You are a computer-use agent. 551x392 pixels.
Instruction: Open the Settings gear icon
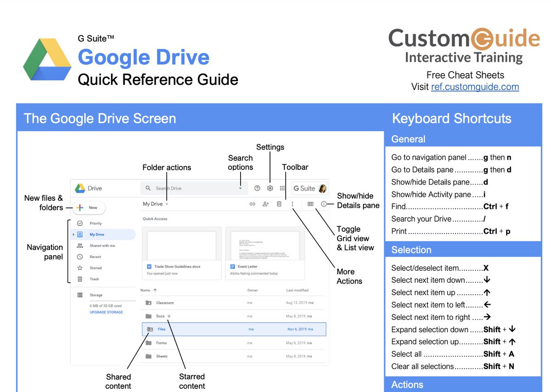coord(270,188)
